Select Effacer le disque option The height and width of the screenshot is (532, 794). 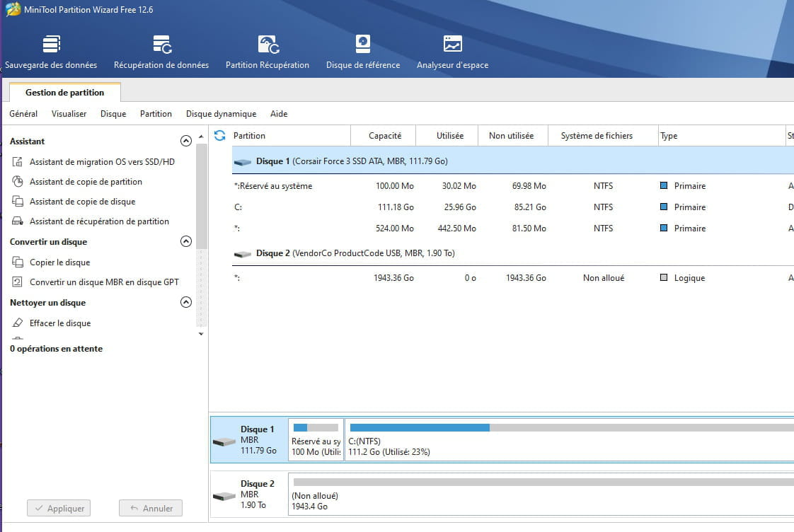click(60, 323)
